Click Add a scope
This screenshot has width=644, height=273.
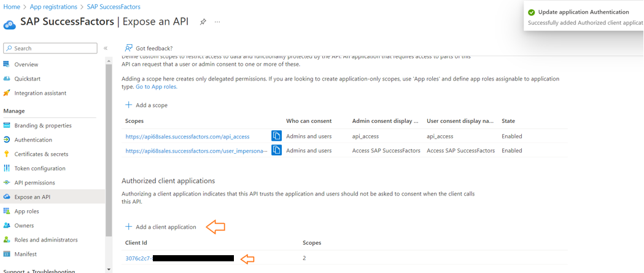click(147, 105)
